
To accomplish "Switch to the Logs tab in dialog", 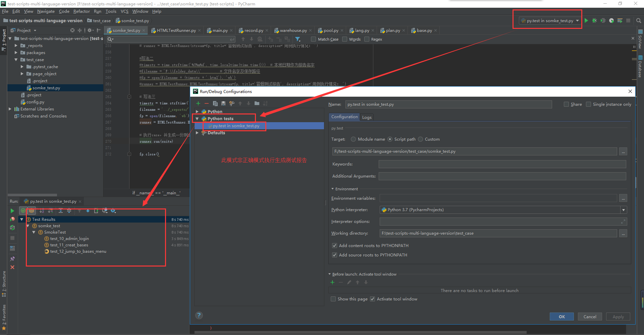I will point(367,117).
